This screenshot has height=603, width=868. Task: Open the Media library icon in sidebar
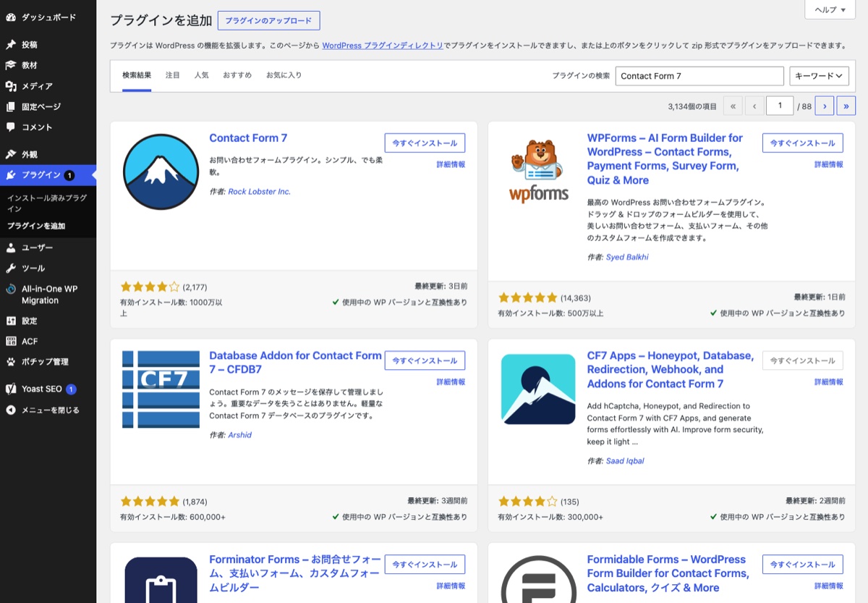click(x=11, y=86)
